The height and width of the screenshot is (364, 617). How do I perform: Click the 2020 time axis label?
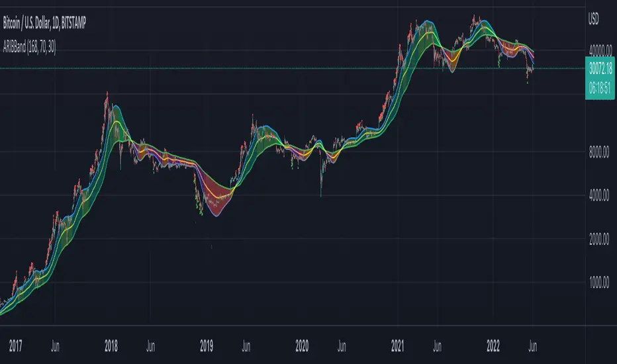(x=302, y=346)
